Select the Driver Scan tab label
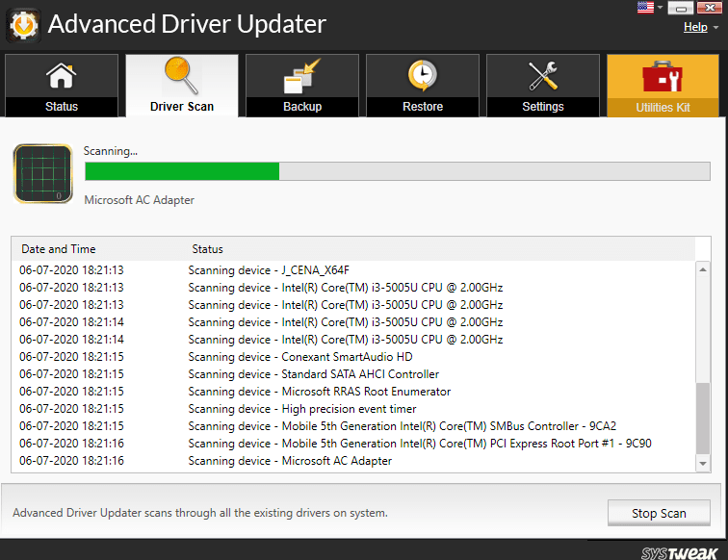The height and width of the screenshot is (560, 728). 182,107
